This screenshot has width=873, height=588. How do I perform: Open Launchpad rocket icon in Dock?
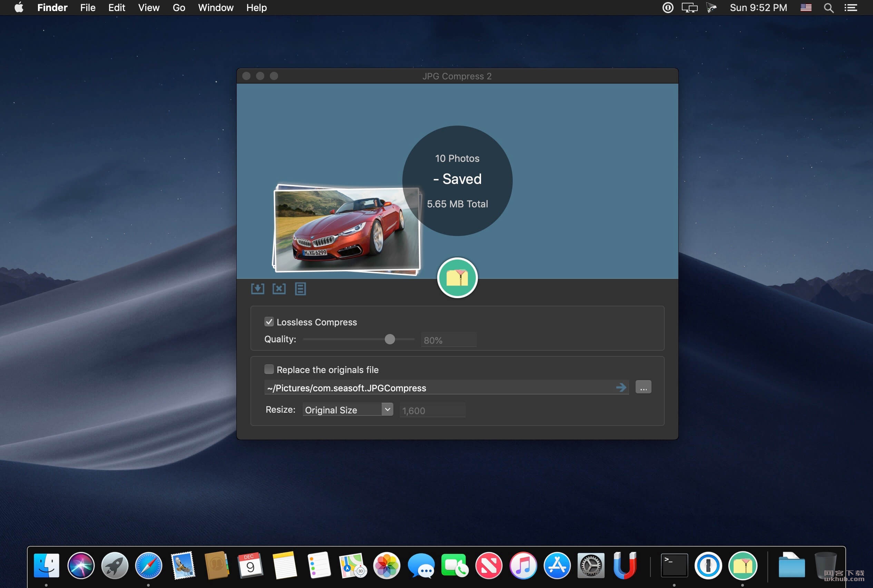(115, 565)
